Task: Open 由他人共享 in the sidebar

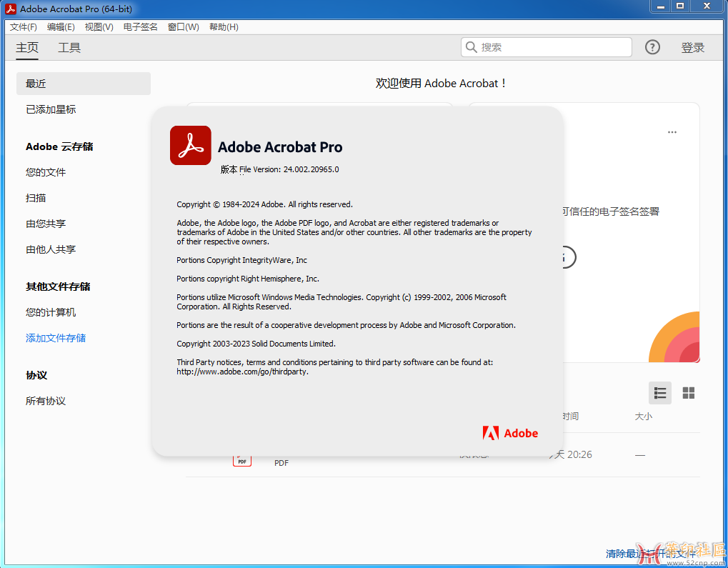Action: pos(51,249)
